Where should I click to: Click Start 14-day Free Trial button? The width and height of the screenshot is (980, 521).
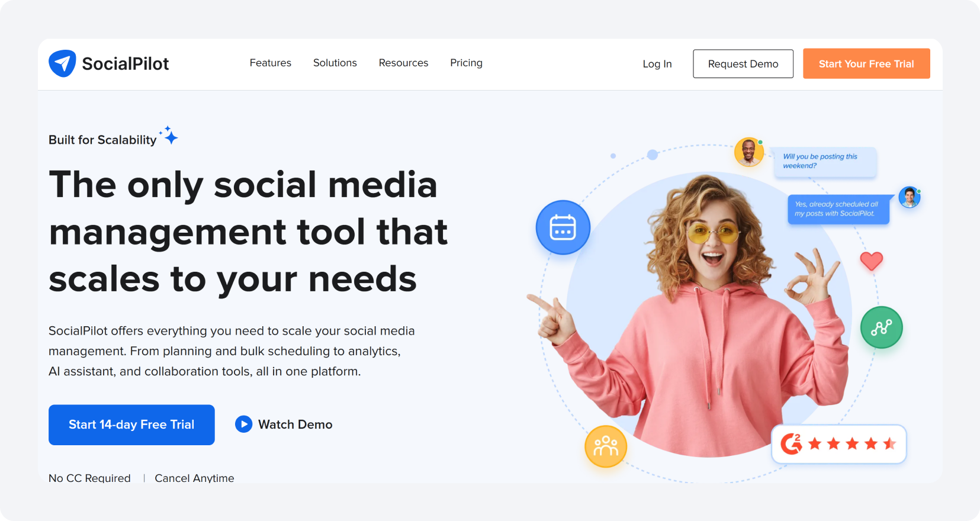click(x=131, y=424)
